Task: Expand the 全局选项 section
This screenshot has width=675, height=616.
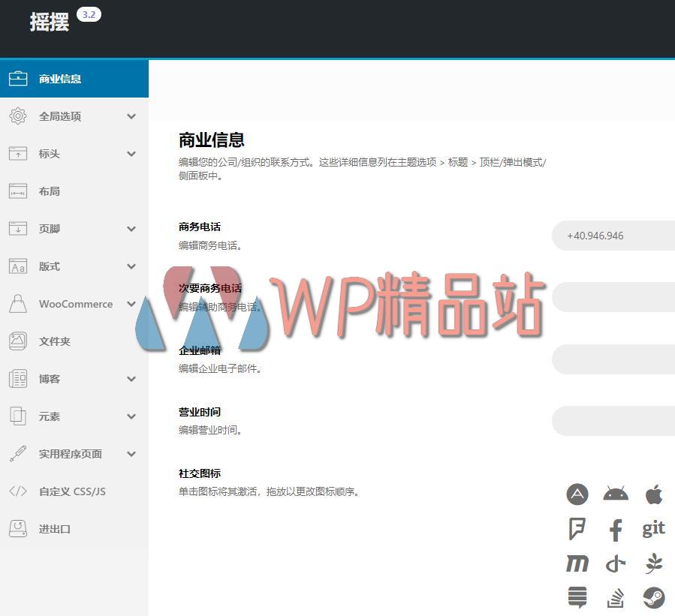Action: tap(74, 116)
